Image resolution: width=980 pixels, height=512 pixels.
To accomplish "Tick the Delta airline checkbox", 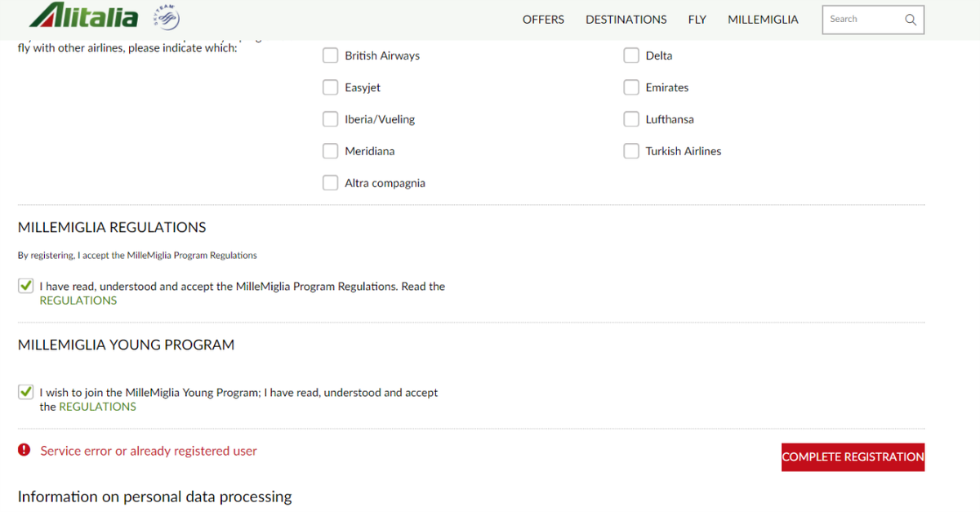I will pyautogui.click(x=631, y=56).
